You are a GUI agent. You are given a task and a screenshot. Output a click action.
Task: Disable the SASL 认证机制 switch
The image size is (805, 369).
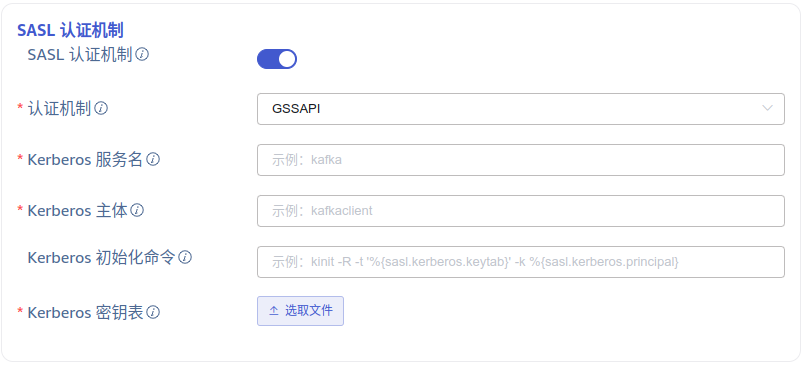point(277,59)
